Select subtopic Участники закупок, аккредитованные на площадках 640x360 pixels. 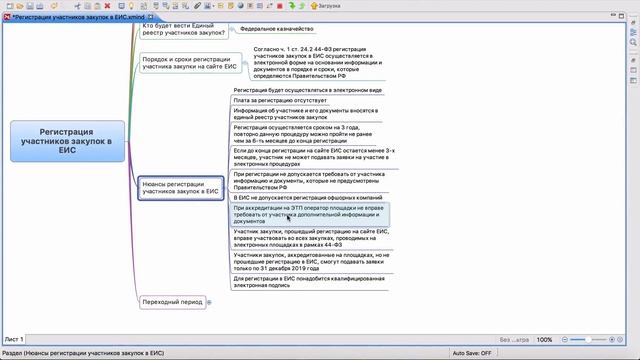(x=312, y=262)
